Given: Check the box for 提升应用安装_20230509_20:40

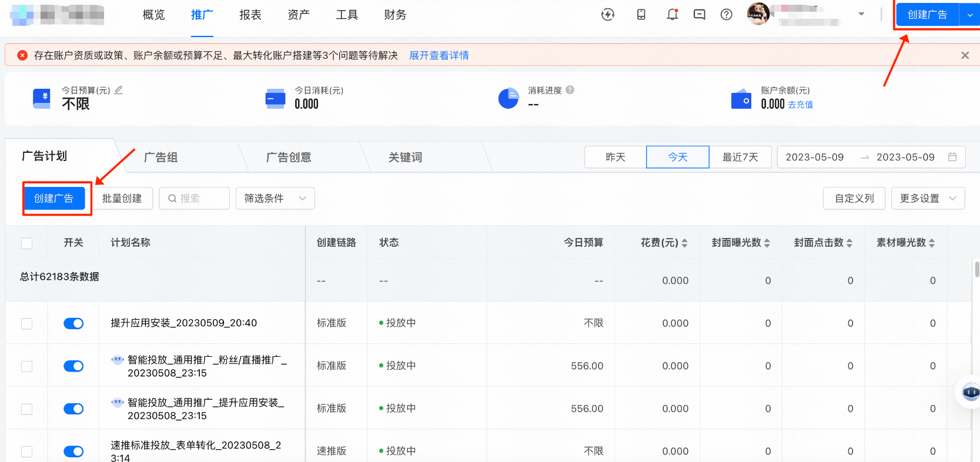Looking at the screenshot, I should [26, 324].
